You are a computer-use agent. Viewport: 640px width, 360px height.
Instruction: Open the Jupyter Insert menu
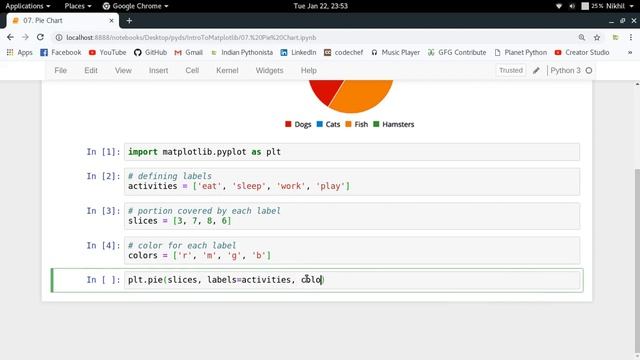(158, 70)
